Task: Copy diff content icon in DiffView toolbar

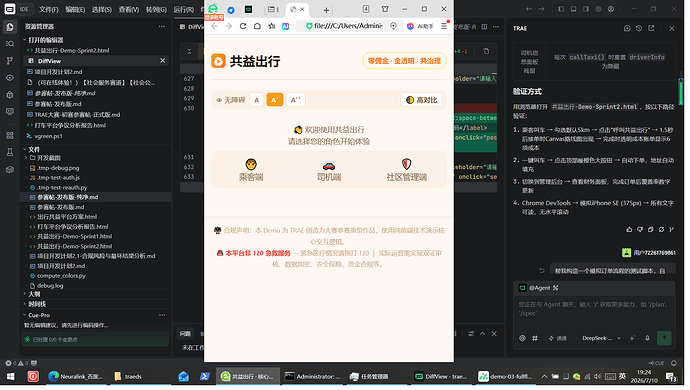Action: pyautogui.click(x=486, y=52)
